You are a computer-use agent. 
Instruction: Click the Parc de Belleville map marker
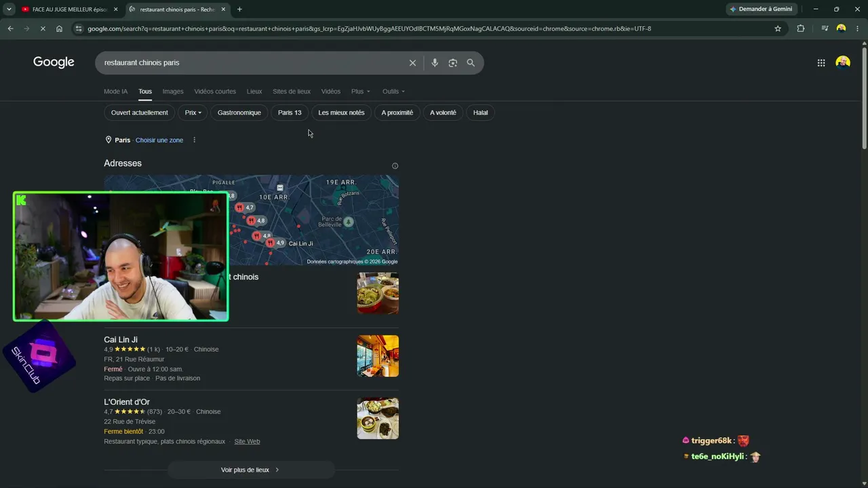348,222
